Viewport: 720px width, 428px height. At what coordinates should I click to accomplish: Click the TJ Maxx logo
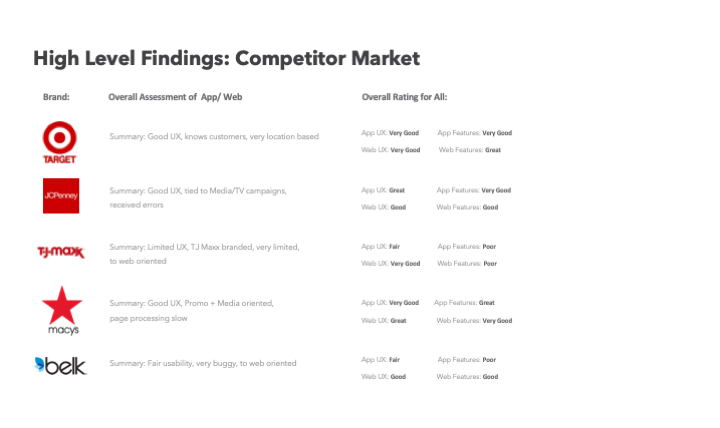point(61,253)
